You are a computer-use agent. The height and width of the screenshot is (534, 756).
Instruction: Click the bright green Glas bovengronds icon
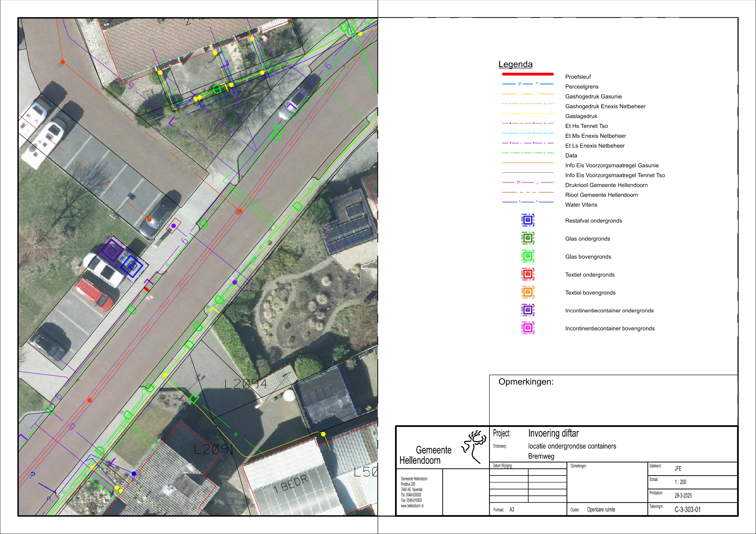click(527, 256)
